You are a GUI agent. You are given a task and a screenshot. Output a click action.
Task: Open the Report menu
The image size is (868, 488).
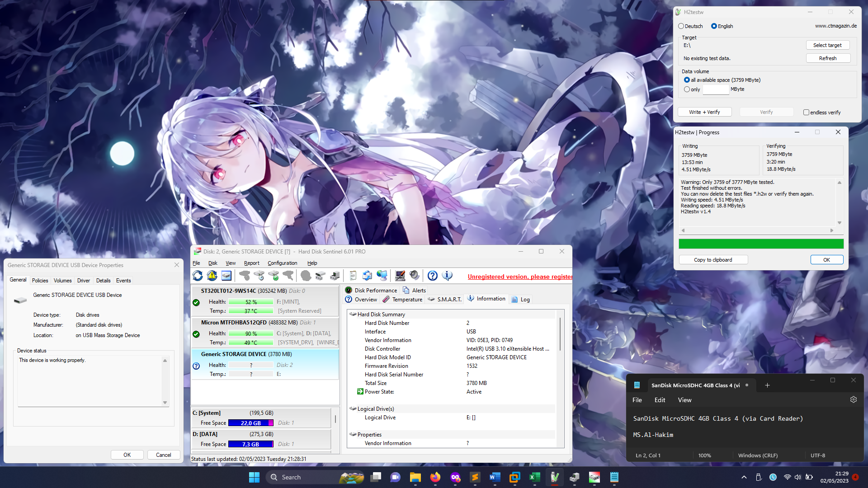[251, 263]
